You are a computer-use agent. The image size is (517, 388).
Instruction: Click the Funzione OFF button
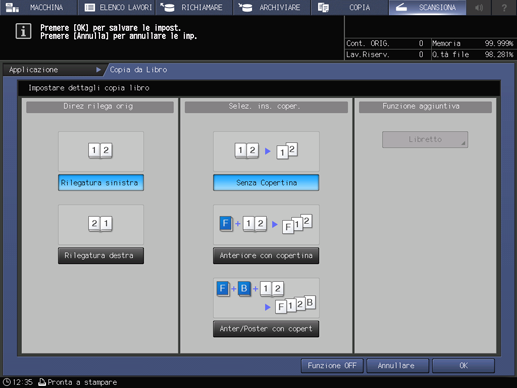tap(332, 366)
